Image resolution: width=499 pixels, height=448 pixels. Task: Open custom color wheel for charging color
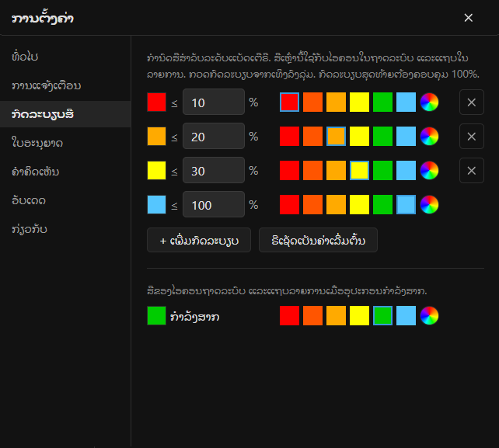coord(429,316)
